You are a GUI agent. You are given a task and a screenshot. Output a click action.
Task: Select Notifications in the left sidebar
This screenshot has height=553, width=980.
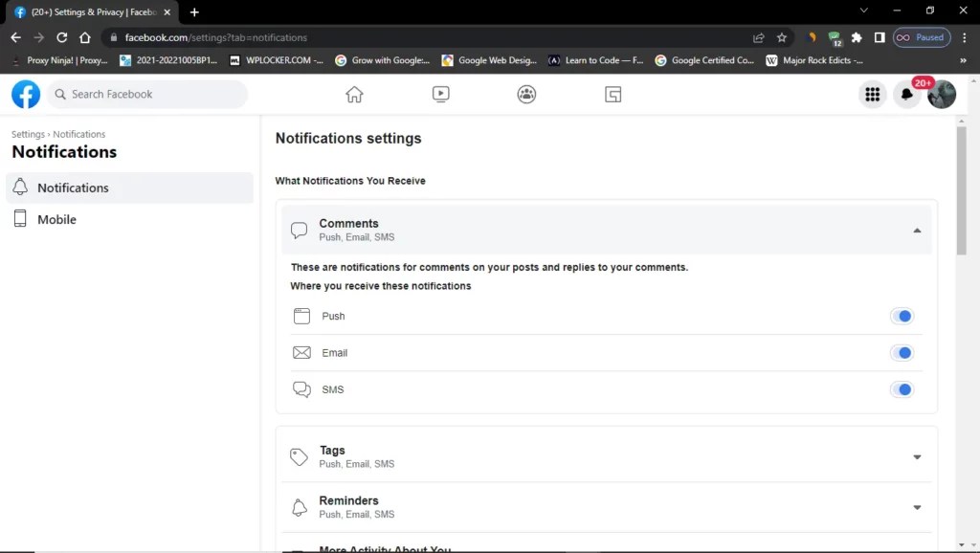click(73, 188)
